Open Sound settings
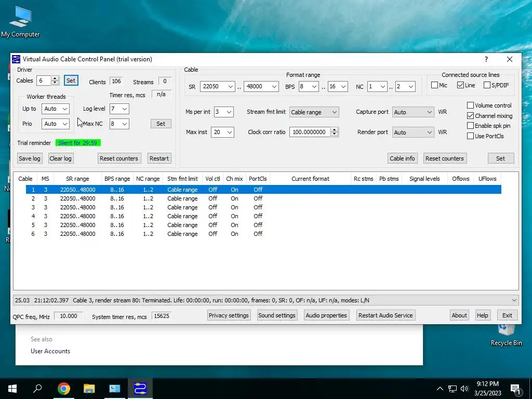Screen dimensions: 532x399 [x=277, y=315]
